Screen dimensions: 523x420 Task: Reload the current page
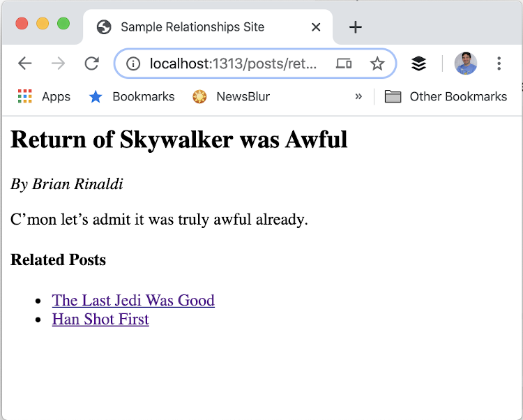[x=92, y=63]
